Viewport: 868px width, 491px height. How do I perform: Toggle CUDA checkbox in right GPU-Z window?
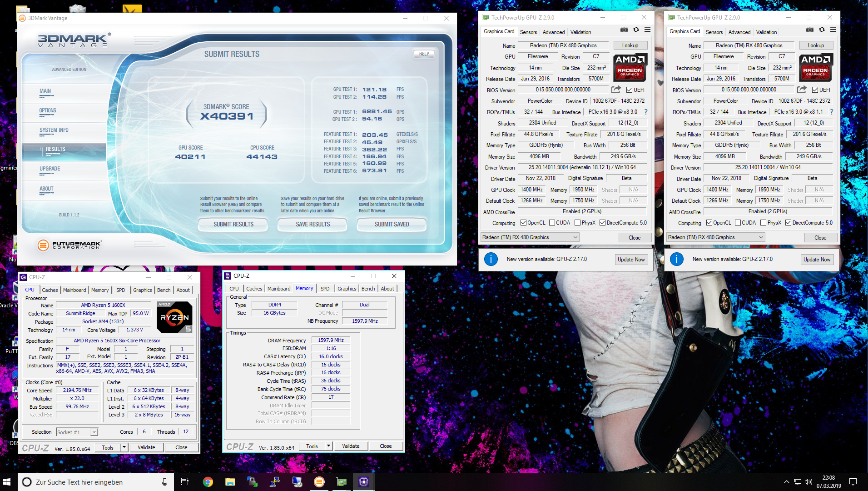(x=738, y=223)
